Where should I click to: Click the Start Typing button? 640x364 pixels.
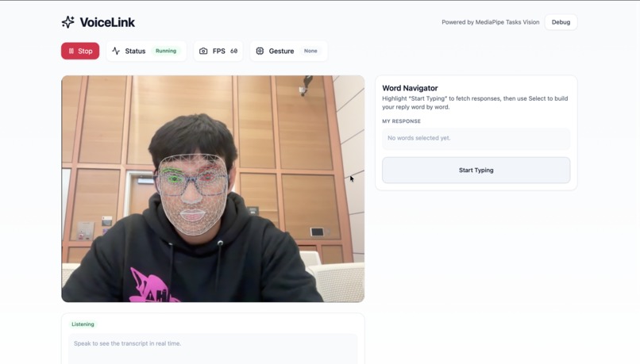point(476,170)
